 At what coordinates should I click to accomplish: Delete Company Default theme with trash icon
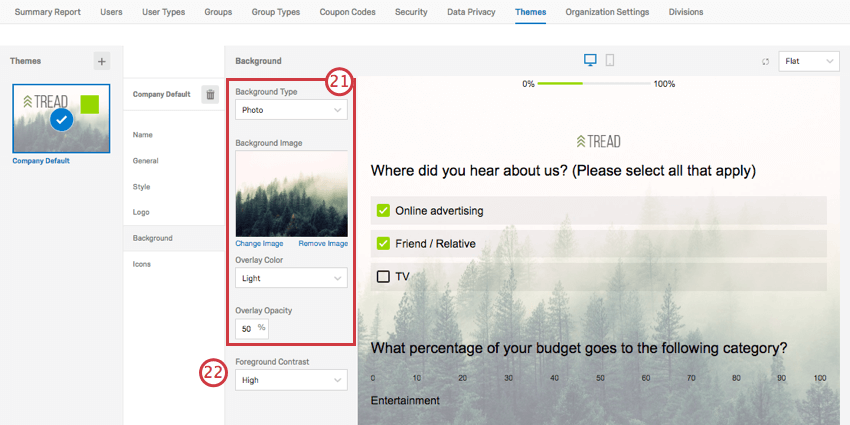pyautogui.click(x=210, y=94)
